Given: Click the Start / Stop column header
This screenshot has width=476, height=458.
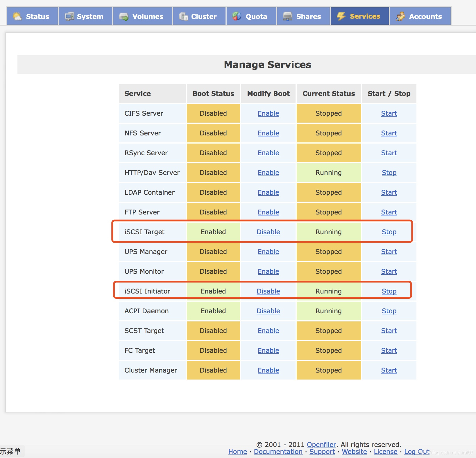Looking at the screenshot, I should coord(389,94).
